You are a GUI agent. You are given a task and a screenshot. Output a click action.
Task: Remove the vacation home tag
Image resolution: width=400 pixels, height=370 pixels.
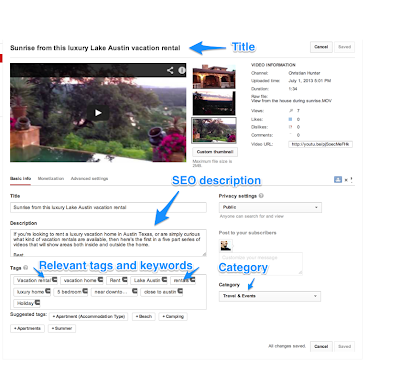pyautogui.click(x=100, y=280)
